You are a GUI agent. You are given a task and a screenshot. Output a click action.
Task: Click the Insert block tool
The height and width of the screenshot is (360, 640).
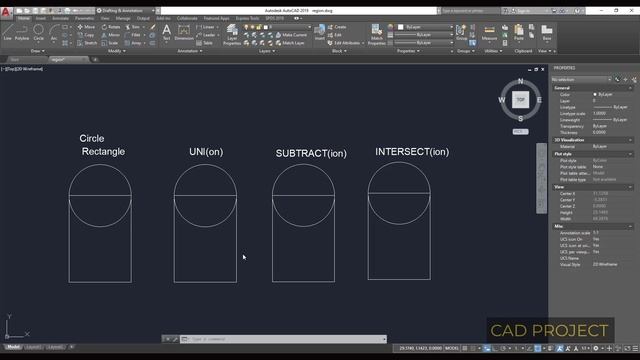(x=320, y=32)
